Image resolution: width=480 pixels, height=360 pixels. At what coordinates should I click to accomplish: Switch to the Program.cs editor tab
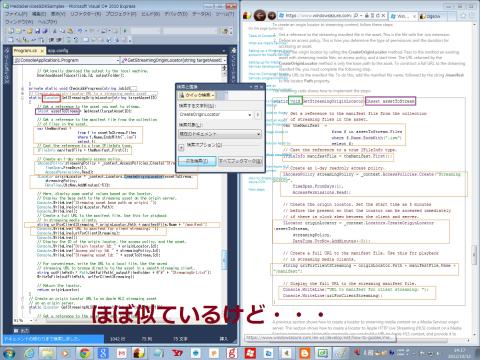coord(26,51)
